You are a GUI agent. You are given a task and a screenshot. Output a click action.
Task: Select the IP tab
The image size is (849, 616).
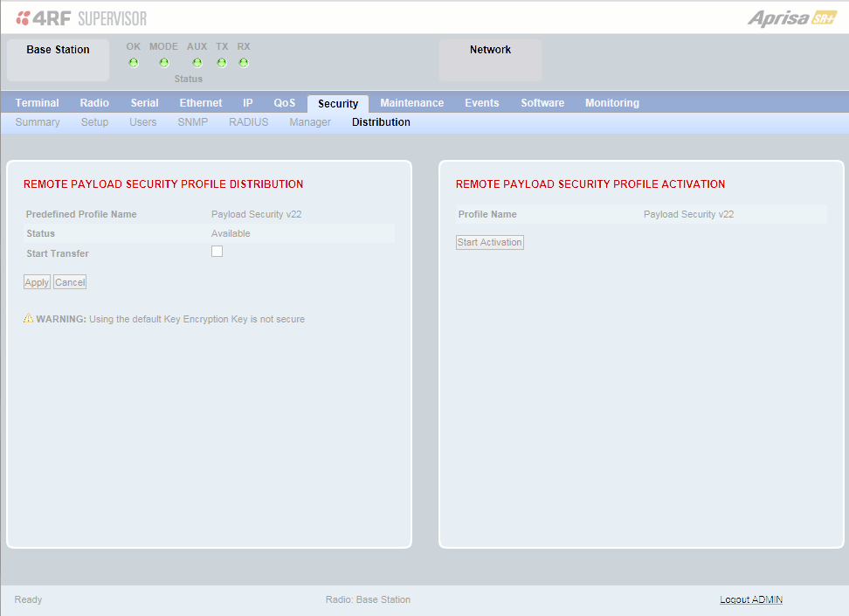248,103
